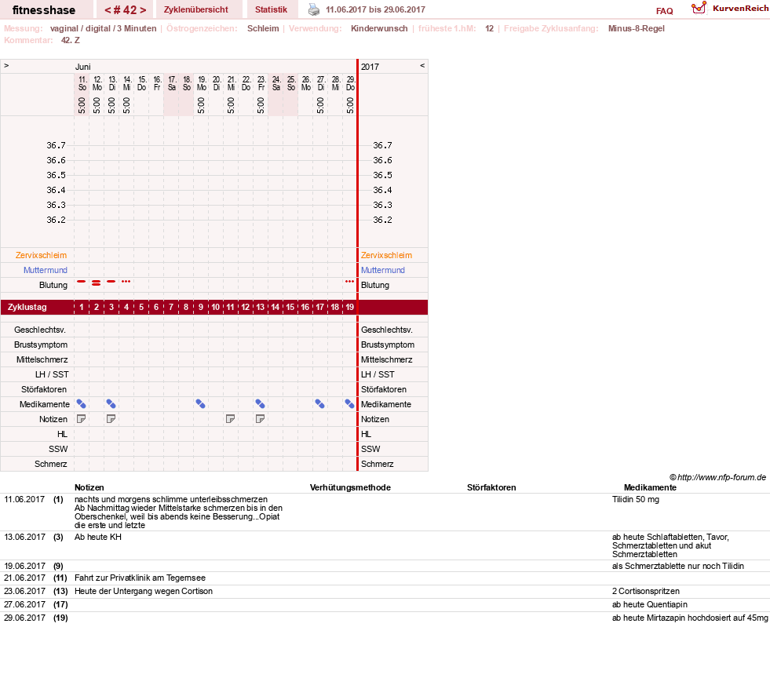Click 'als Schmerztablette nur noch Tilidin' entry

677,566
